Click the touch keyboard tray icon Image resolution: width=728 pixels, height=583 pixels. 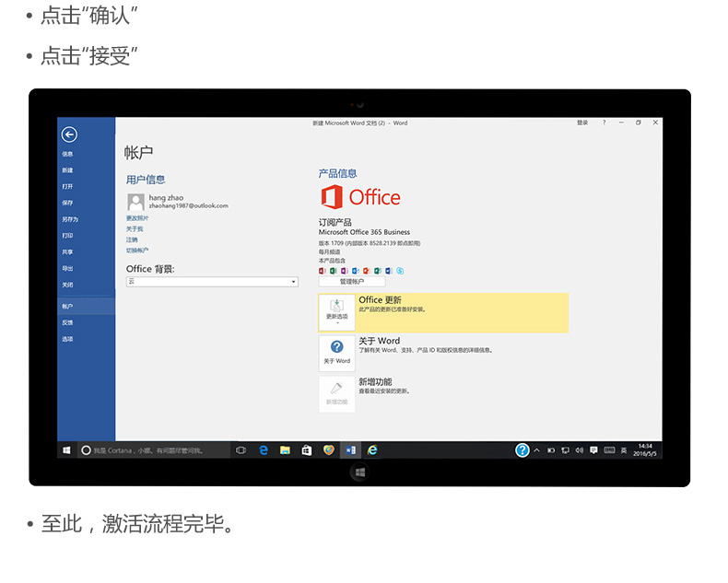tap(610, 450)
